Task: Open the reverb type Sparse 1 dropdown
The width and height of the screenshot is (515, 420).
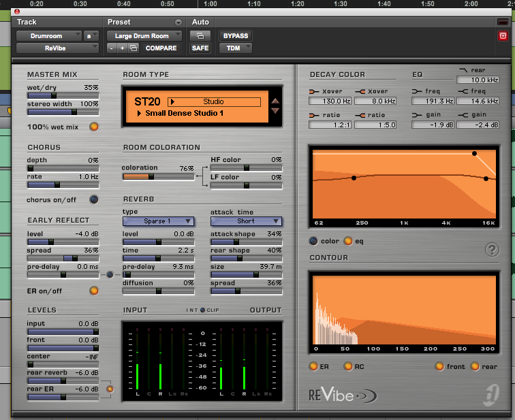Action: pyautogui.click(x=158, y=221)
